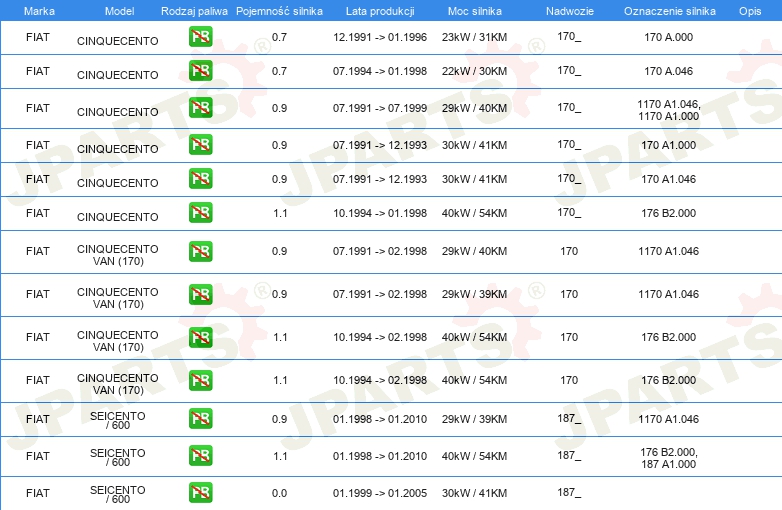The image size is (782, 510).
Task: Select date range 01.1999 -> 01.2005
Action: pyautogui.click(x=380, y=493)
